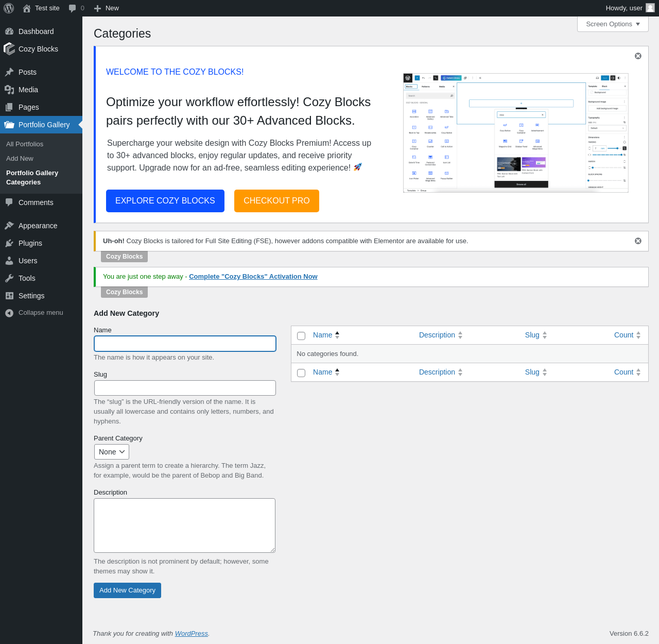Click the Comments speech bubble icon in sidebar
Image resolution: width=659 pixels, height=644 pixels.
click(9, 202)
